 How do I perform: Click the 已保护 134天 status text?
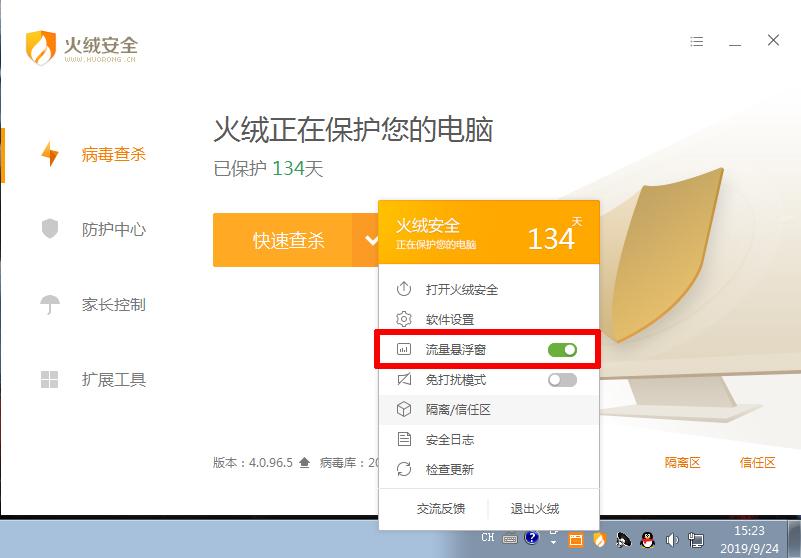coord(268,168)
